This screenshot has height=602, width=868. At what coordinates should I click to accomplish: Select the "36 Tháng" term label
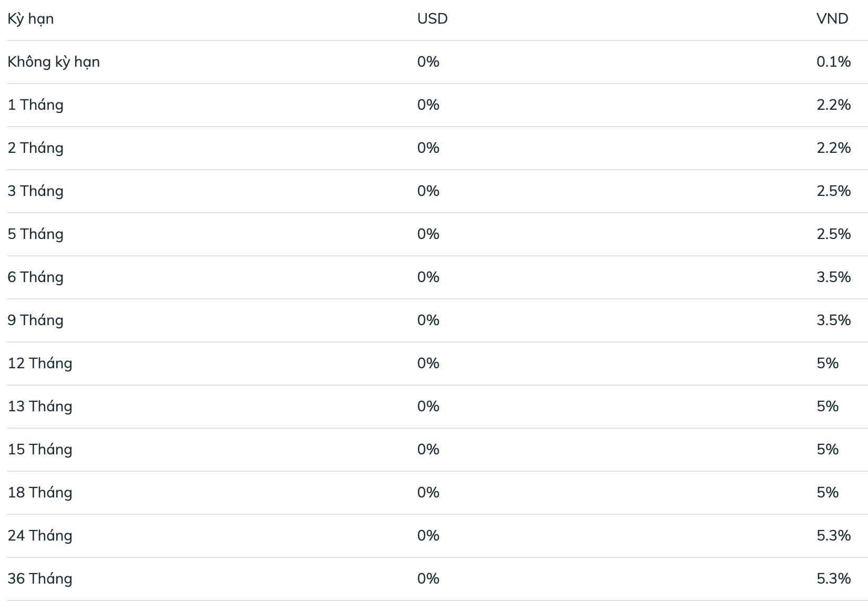[40, 579]
